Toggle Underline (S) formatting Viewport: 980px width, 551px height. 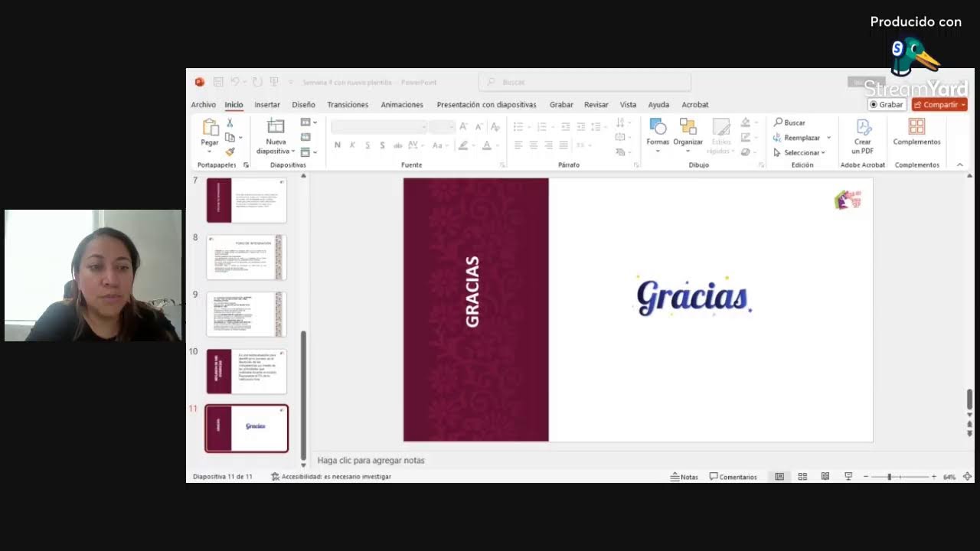point(367,145)
